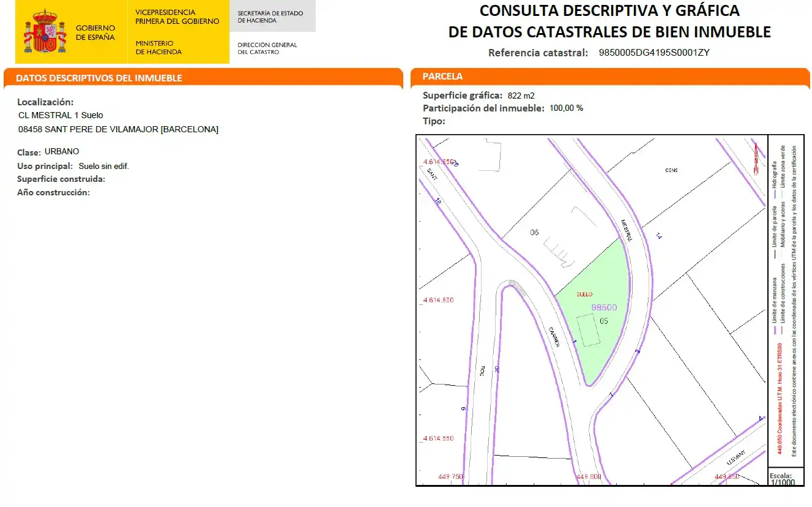Click 'SECRETARÍA DE ESTADO DE HACIENDA' box

[x=272, y=17]
